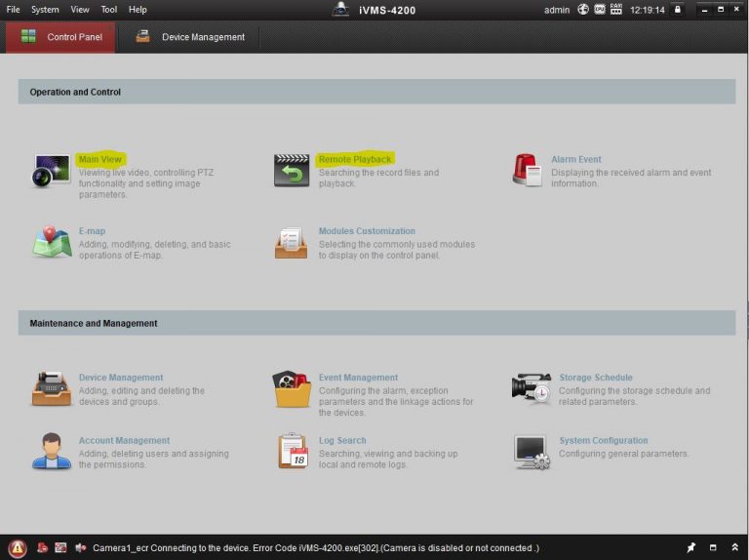Toggle the alarm sound speaker icon

pos(80,547)
